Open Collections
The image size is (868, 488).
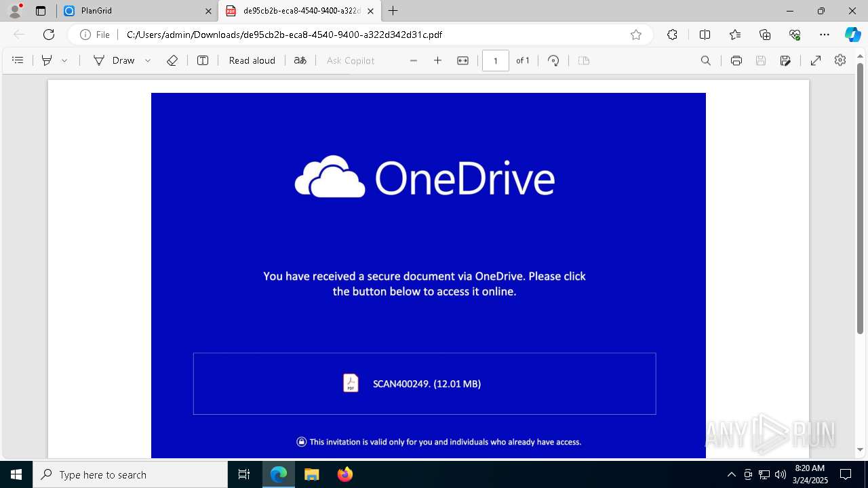click(x=765, y=35)
